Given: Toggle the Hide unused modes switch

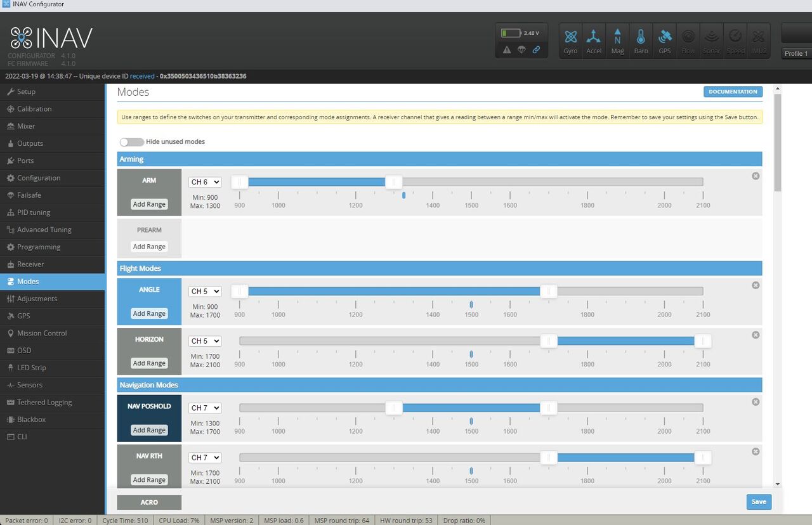Looking at the screenshot, I should (131, 142).
